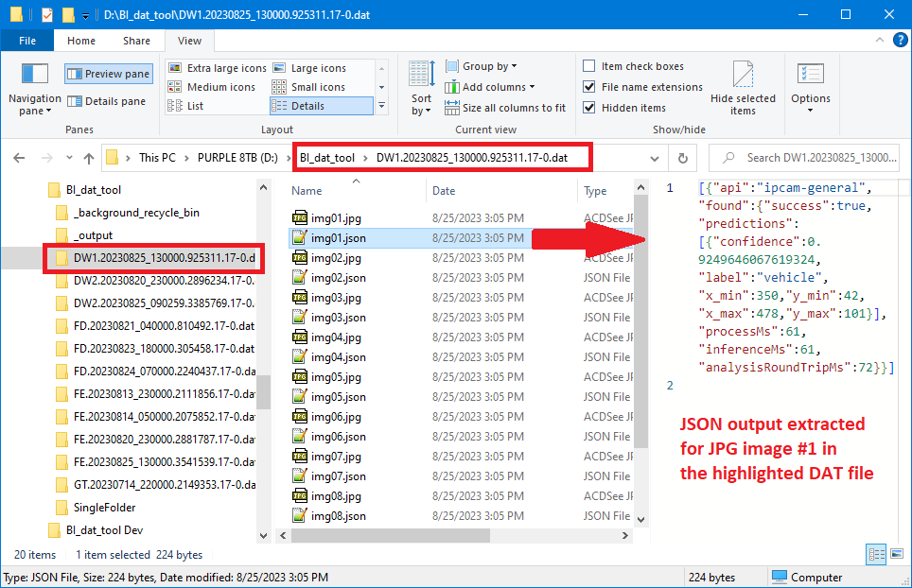Switch to large thumbnails view in status bar

click(897, 554)
